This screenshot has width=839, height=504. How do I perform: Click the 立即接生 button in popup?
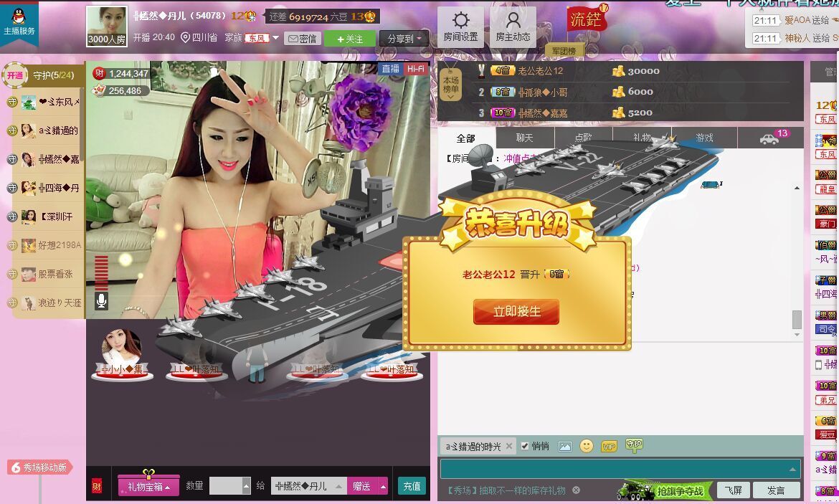click(516, 311)
